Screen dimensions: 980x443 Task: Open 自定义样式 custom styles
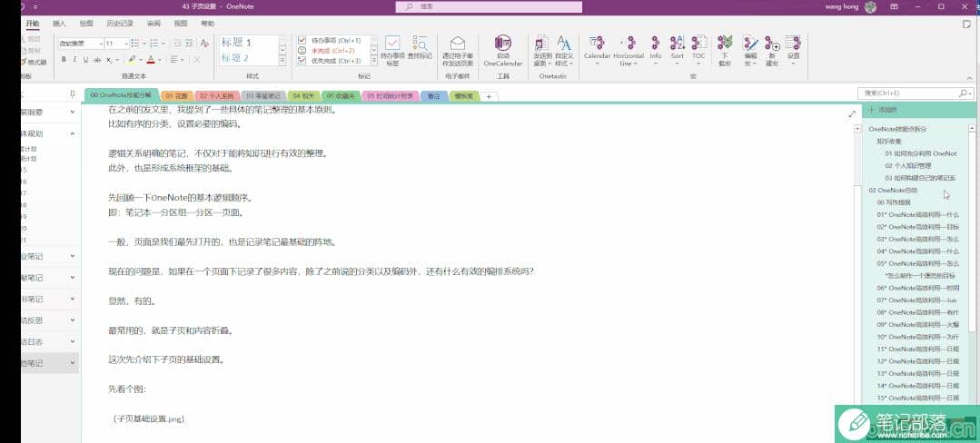click(x=564, y=51)
